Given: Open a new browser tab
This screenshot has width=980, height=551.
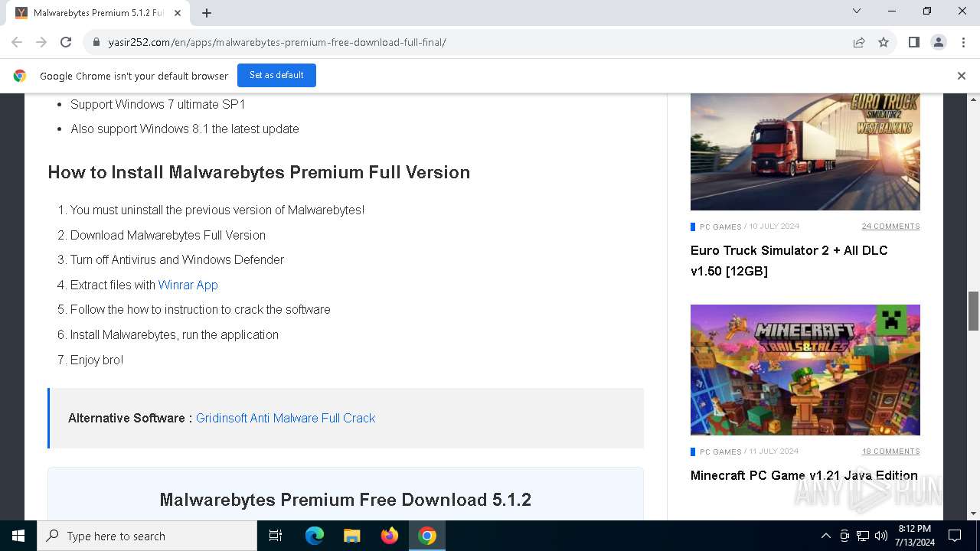Looking at the screenshot, I should (207, 13).
